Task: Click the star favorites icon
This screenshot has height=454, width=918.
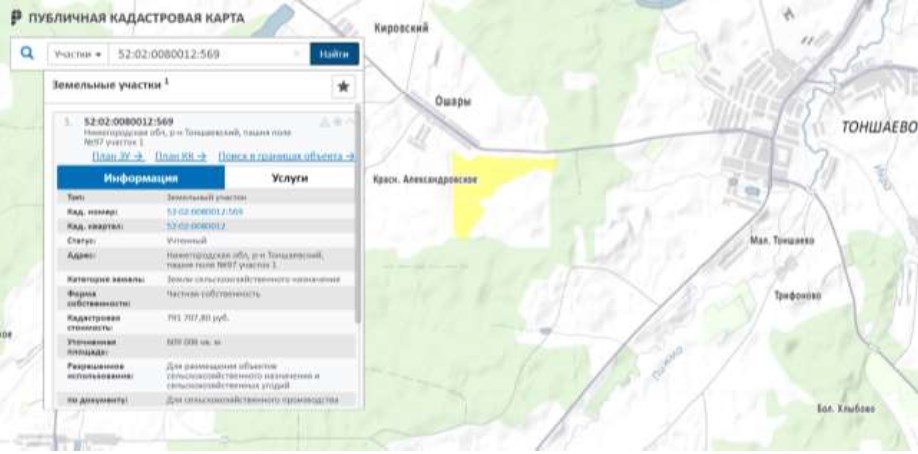Action: (x=343, y=87)
